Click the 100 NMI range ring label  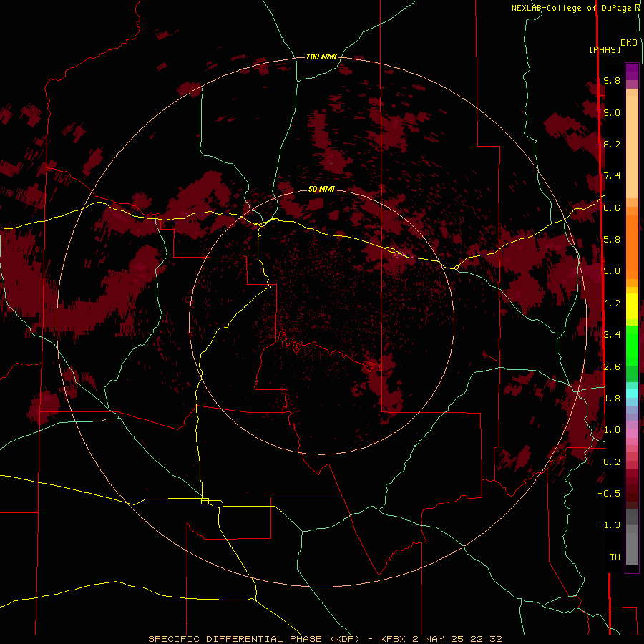[321, 57]
